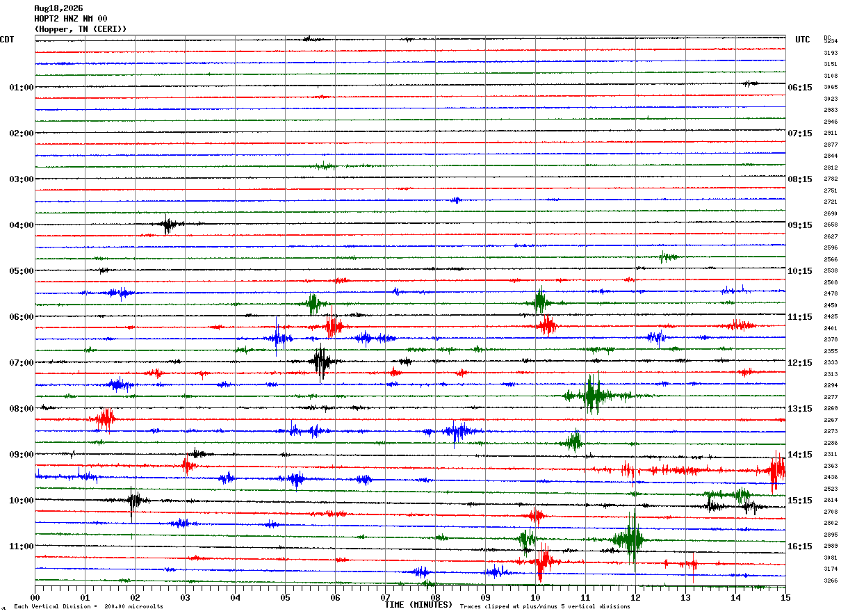Click the CDT timezone label
This screenshot has height=616, width=841.
tap(7, 40)
